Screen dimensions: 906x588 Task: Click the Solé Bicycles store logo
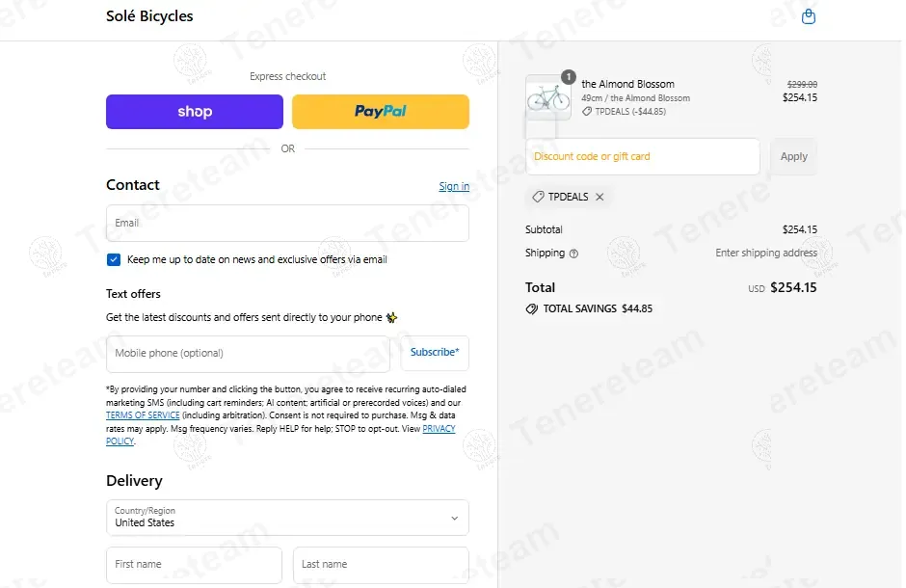point(149,16)
